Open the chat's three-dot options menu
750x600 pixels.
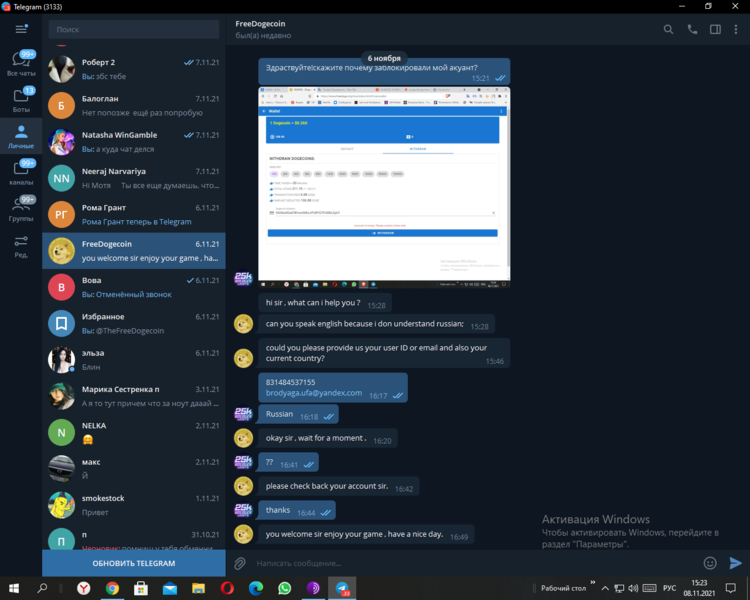(x=737, y=30)
